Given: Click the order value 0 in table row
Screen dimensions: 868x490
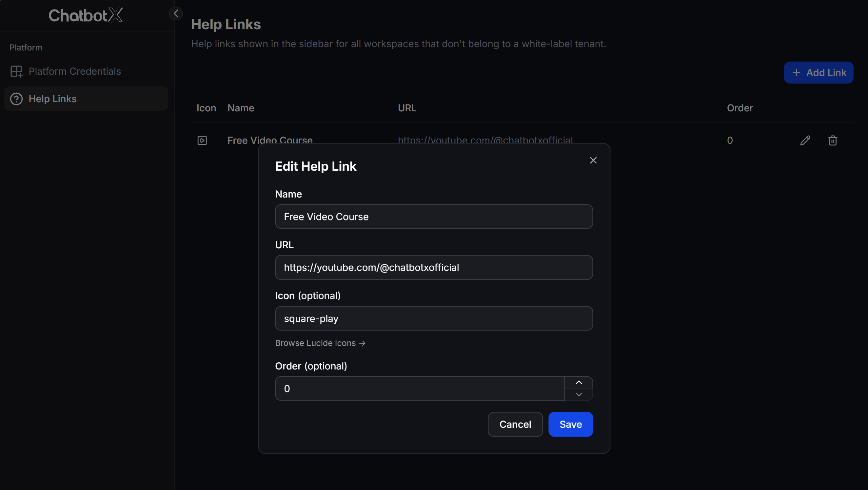Looking at the screenshot, I should pyautogui.click(x=730, y=141).
